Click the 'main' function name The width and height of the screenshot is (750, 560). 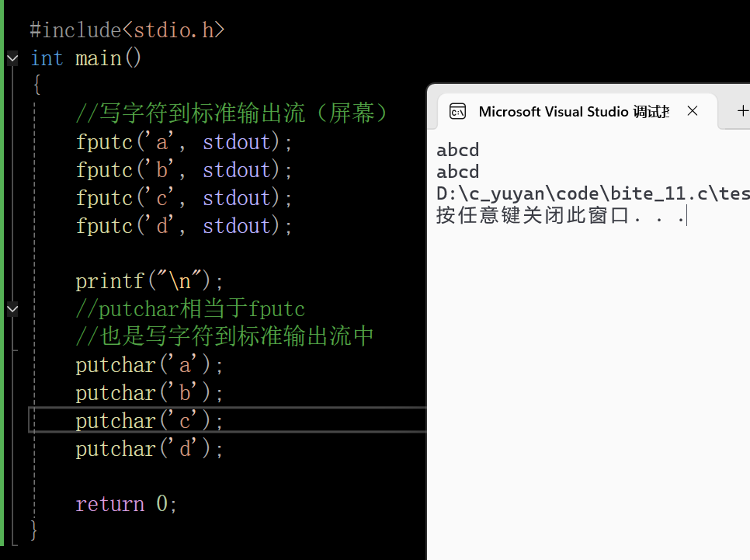click(x=99, y=58)
